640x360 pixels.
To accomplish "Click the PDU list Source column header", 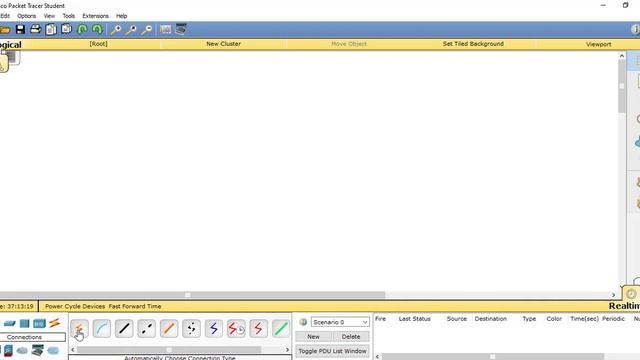I will tap(456, 319).
